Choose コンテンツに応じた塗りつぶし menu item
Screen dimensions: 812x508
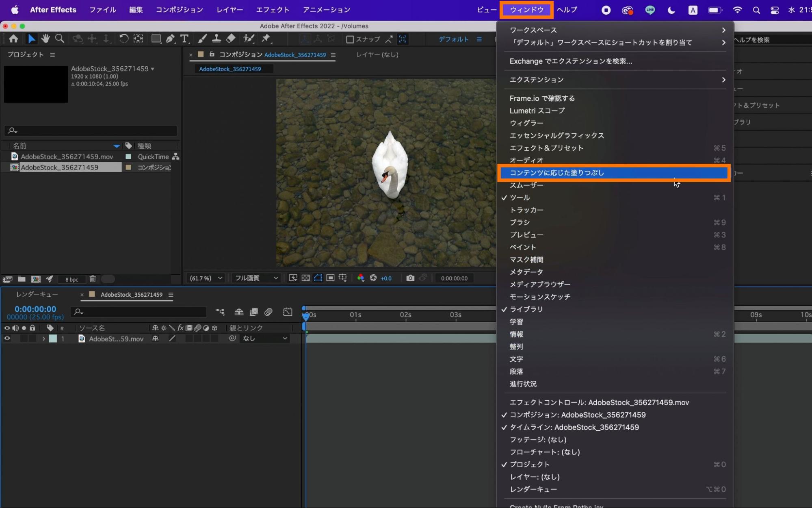(557, 173)
